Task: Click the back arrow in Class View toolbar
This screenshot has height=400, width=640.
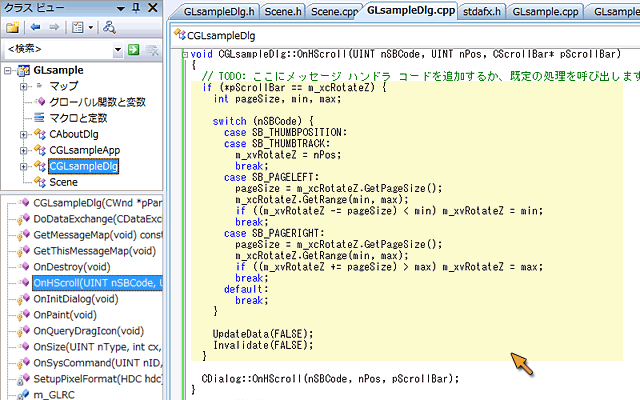Action: (x=35, y=27)
